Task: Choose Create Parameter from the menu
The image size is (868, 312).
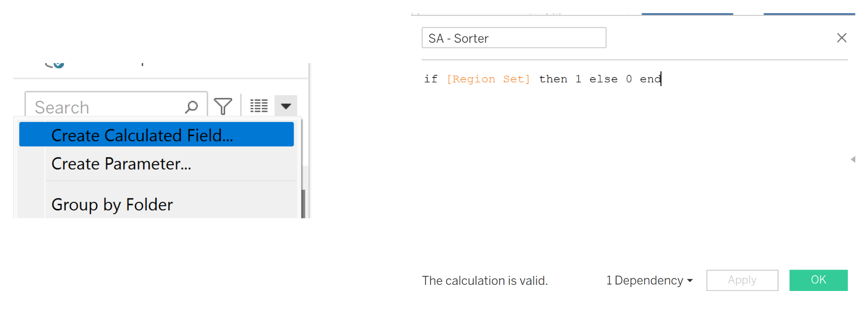Action: click(x=121, y=164)
